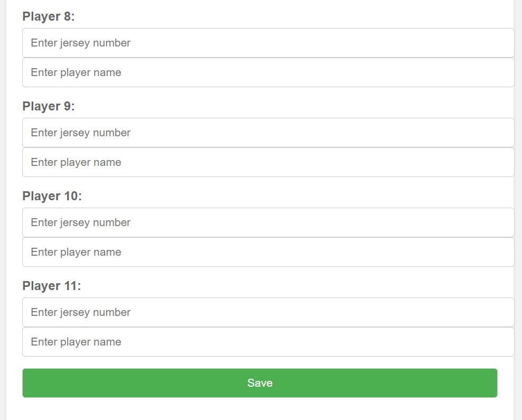Activate the name box directly above Save button
This screenshot has width=522, height=420.
coord(268,342)
